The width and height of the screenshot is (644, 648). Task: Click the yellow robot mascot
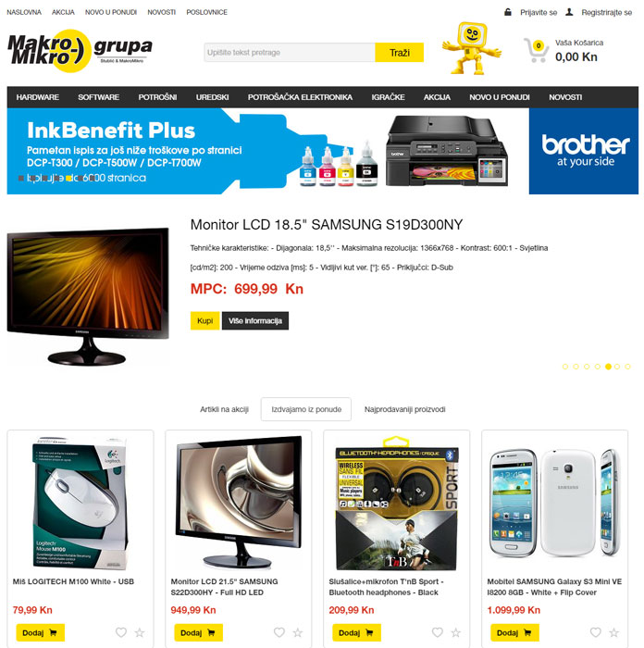click(472, 48)
